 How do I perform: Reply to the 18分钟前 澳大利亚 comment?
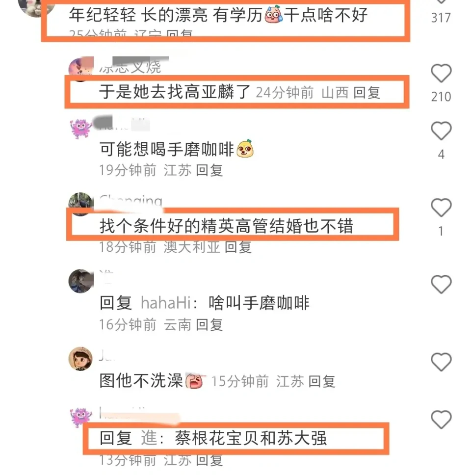pos(238,247)
